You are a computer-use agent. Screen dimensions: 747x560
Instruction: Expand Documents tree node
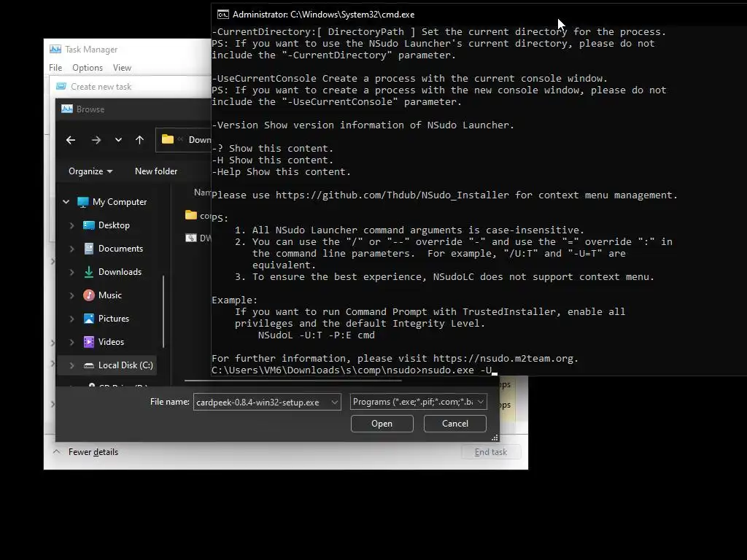point(72,249)
